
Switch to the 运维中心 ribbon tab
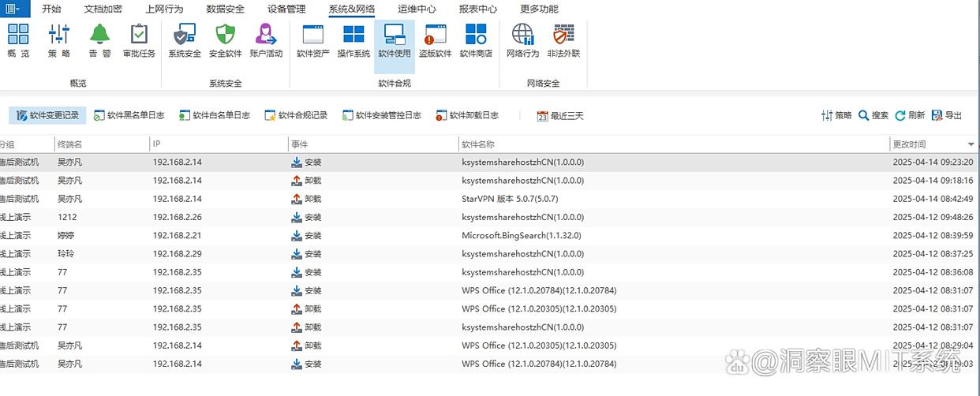(x=417, y=9)
